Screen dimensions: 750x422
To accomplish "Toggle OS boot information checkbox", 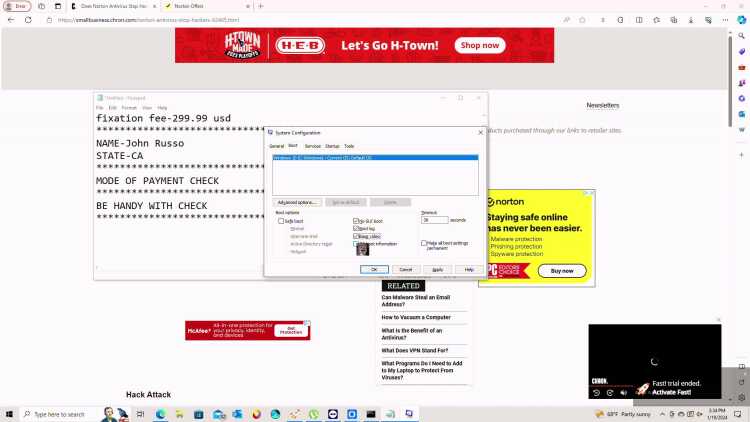I will pyautogui.click(x=356, y=244).
